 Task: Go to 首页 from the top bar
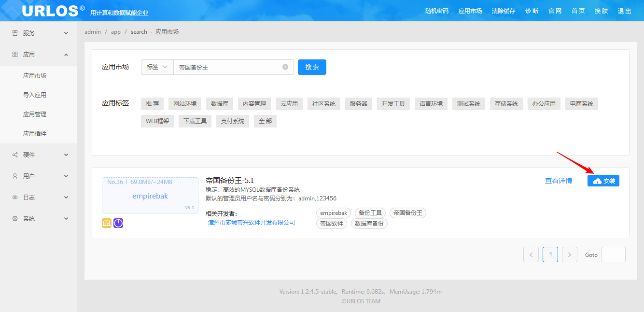pos(578,11)
